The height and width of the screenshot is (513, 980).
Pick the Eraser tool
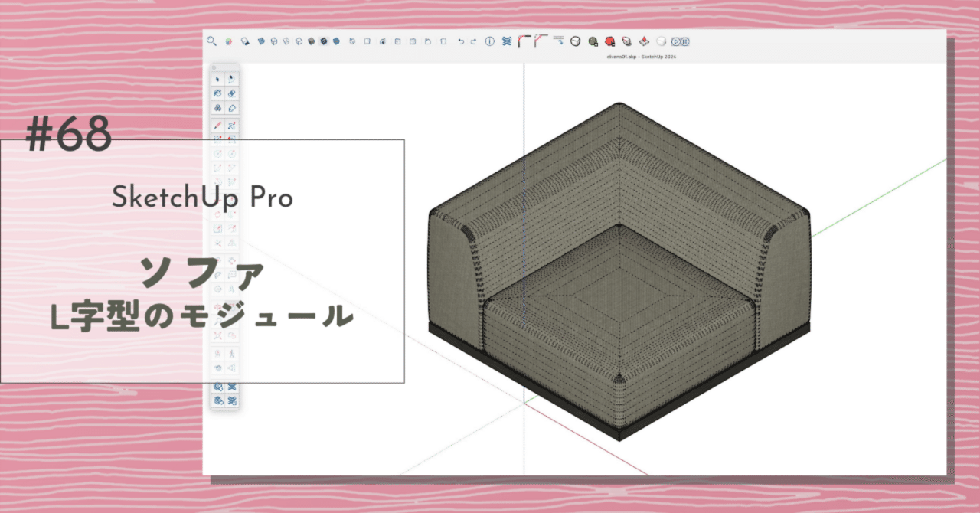click(231, 93)
